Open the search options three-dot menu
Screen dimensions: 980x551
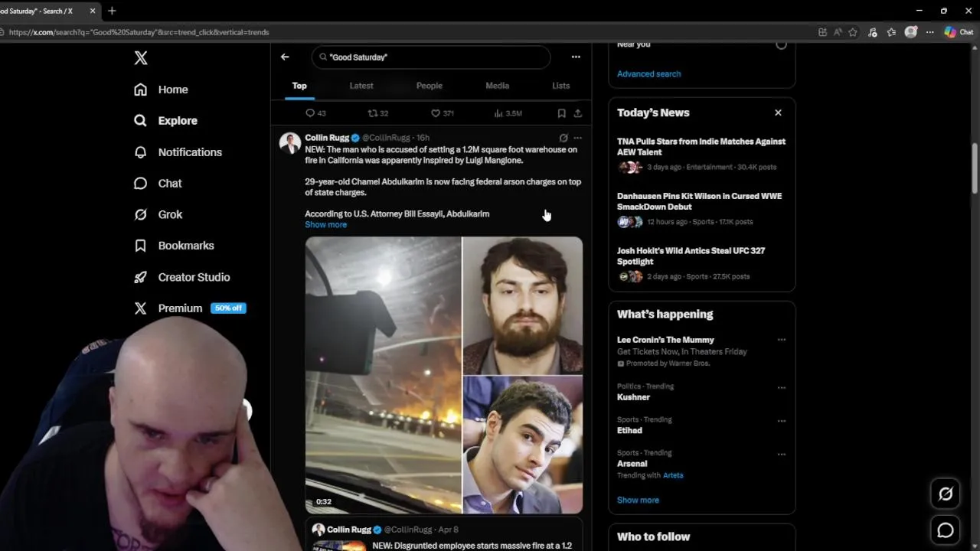(576, 57)
